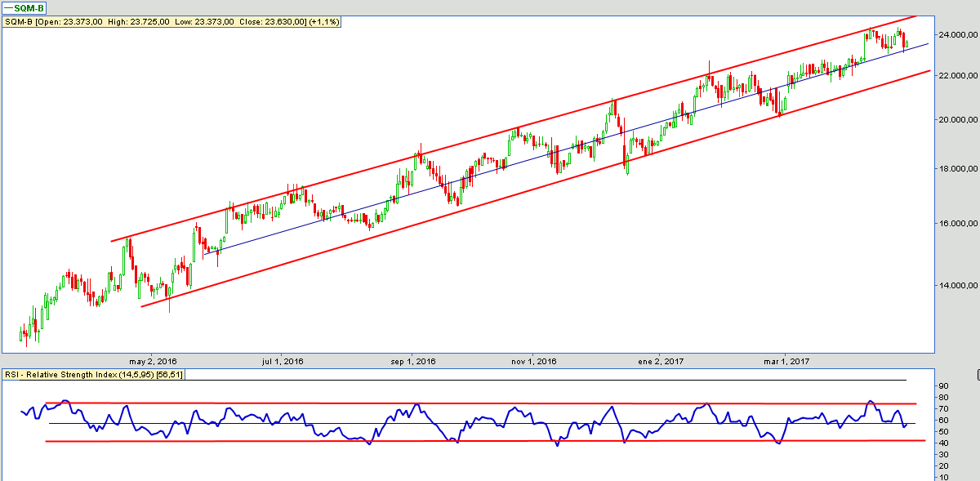The width and height of the screenshot is (980, 481).
Task: Click the jul 1, 2016 date label
Action: tap(282, 361)
